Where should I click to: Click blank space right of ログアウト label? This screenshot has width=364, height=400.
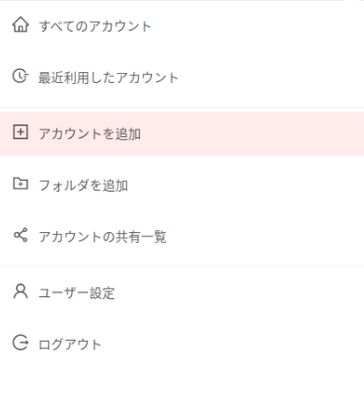point(233,344)
